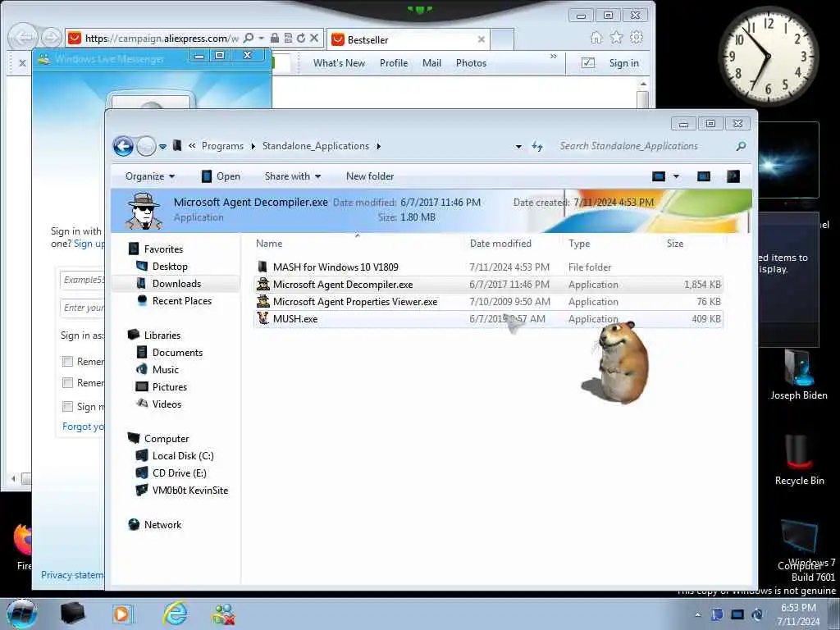The image size is (840, 630).
Task: Open recent pages dropdown beside forward button
Action: [x=163, y=146]
